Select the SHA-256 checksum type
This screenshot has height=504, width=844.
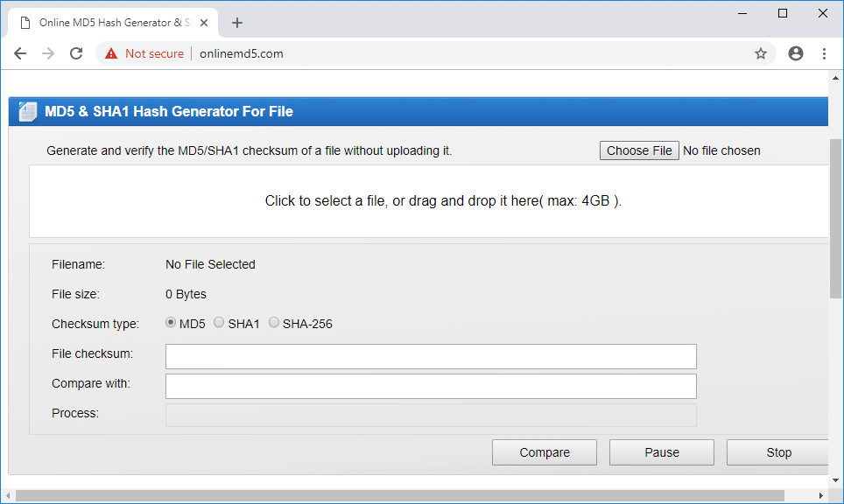274,323
